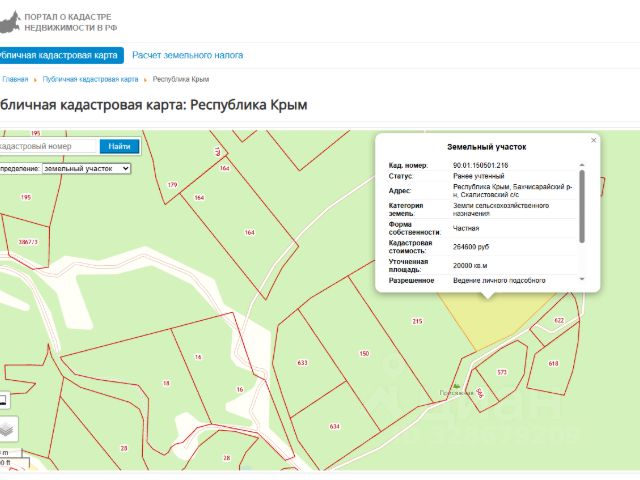Click the popup scrollbar down arrow

[x=582, y=279]
